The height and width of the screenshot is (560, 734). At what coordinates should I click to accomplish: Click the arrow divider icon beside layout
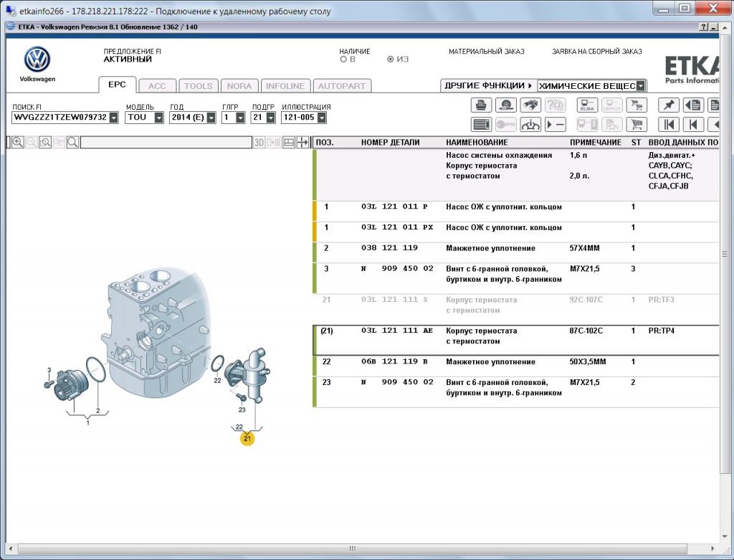(303, 143)
